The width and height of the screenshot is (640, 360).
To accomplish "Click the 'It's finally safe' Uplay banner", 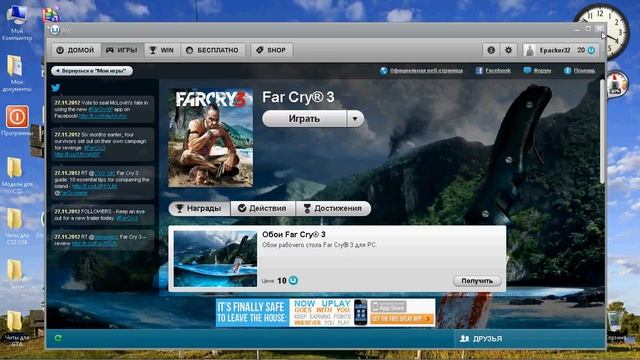I will coord(325,313).
